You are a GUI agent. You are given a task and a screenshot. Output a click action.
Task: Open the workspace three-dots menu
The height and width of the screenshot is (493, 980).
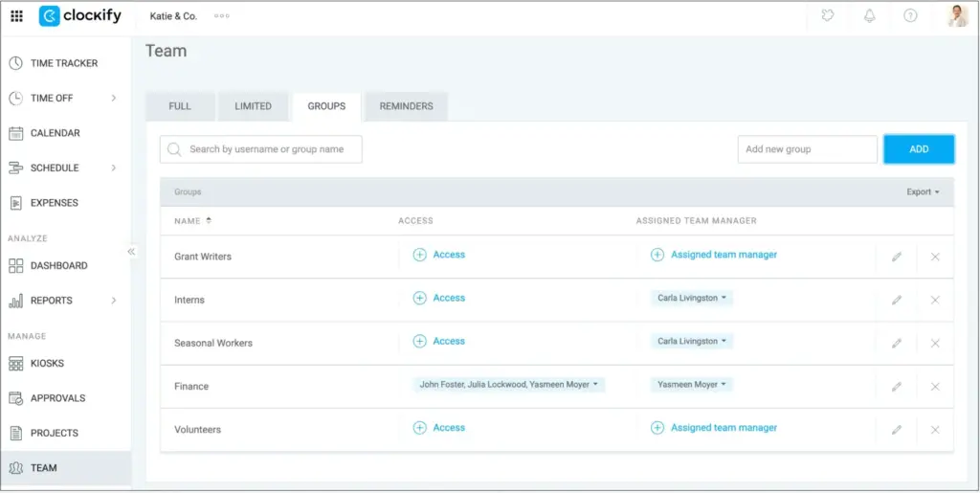tap(222, 16)
